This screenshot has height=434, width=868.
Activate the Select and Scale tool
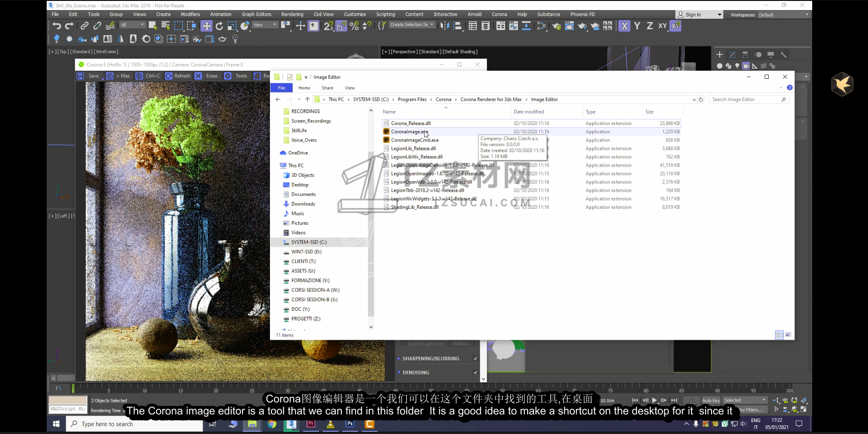click(232, 26)
